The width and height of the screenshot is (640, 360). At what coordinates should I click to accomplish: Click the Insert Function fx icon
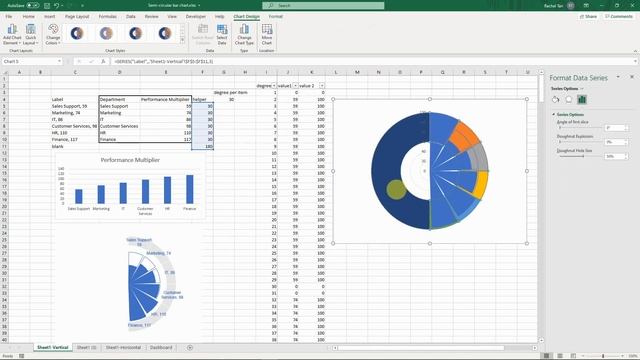103,61
